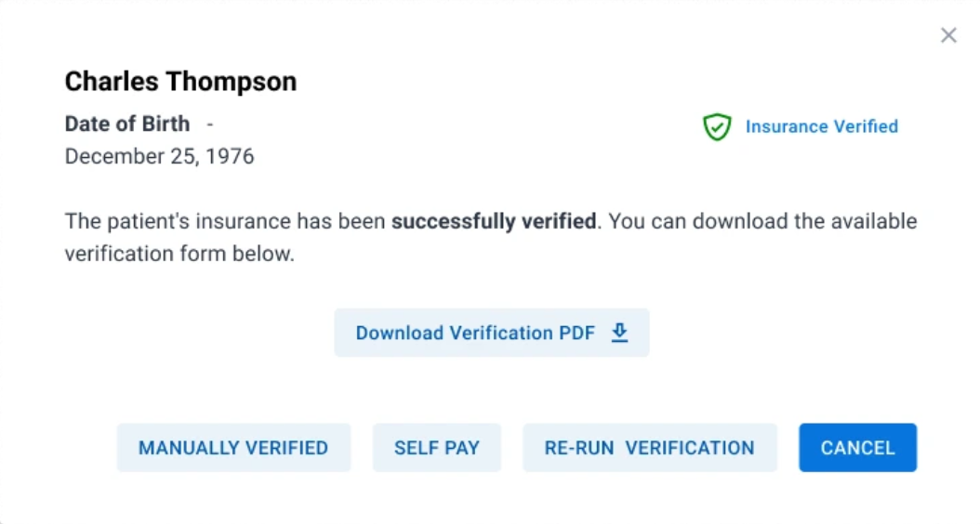Click the green shield checkmark icon
This screenshot has height=524, width=980.
717,126
